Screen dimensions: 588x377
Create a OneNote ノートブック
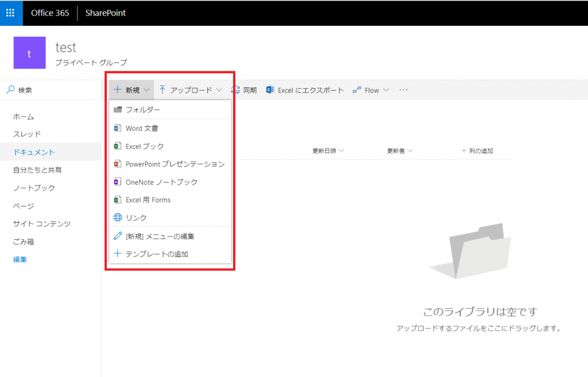(x=170, y=182)
